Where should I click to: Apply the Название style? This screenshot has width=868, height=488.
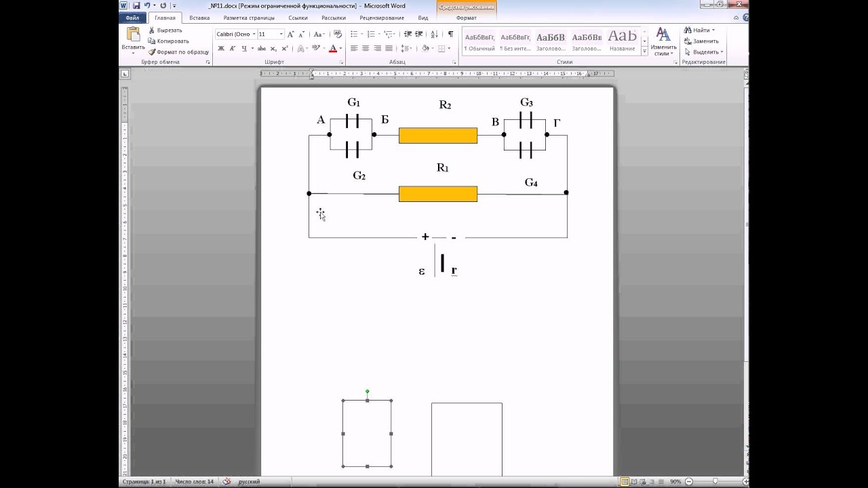coord(622,41)
